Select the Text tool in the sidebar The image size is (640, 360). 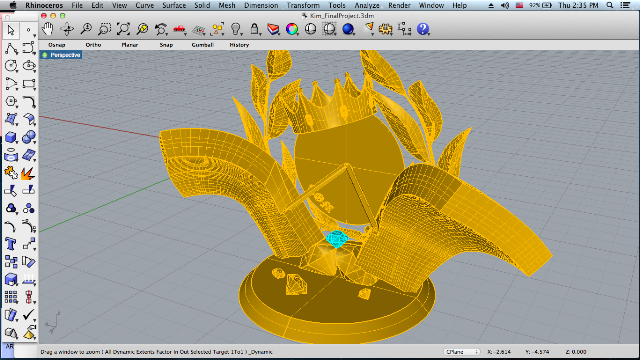pyautogui.click(x=11, y=244)
